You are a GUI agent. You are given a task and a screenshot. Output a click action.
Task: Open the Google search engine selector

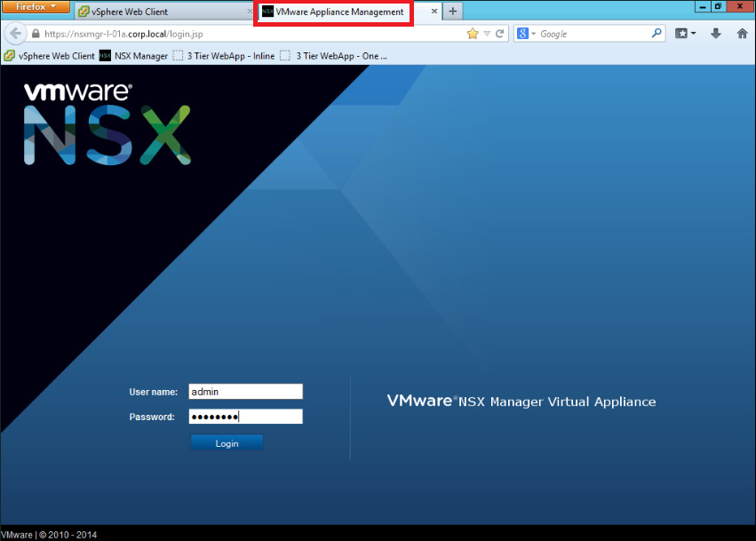526,34
